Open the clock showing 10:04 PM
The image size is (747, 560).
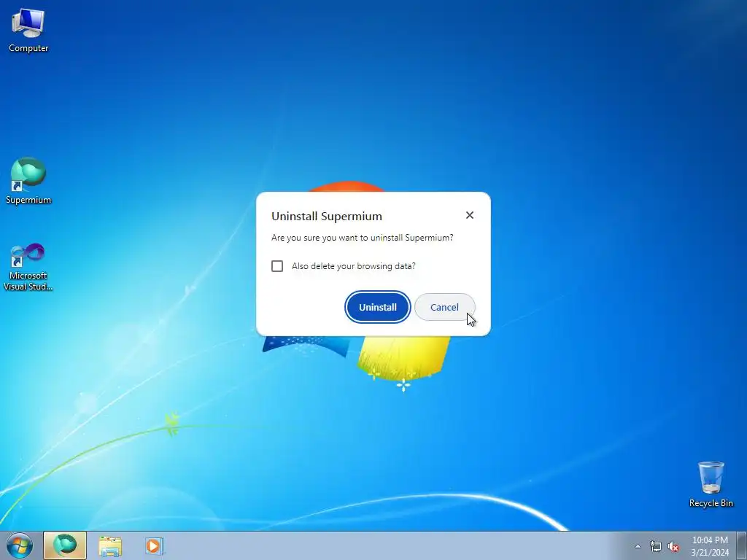click(710, 546)
